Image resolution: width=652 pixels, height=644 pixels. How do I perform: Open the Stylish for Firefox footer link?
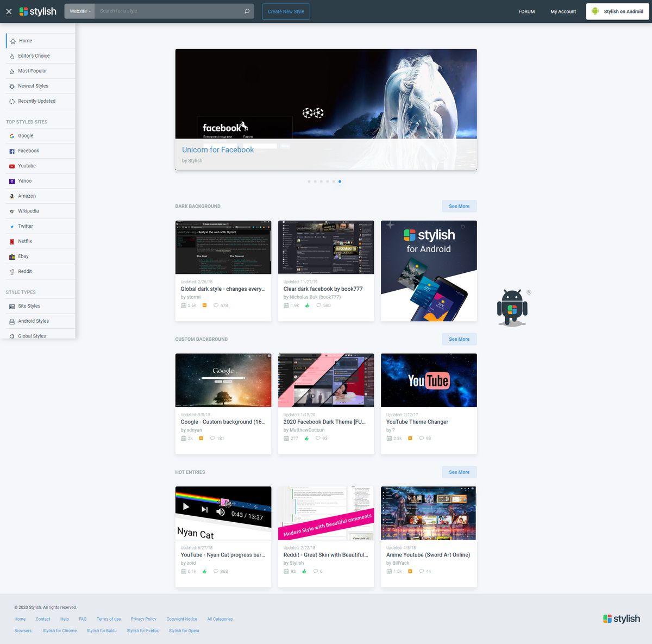tap(143, 631)
